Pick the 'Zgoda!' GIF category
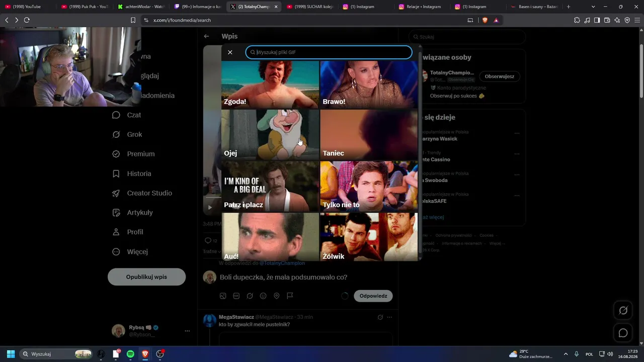This screenshot has width=644, height=362. [x=270, y=84]
